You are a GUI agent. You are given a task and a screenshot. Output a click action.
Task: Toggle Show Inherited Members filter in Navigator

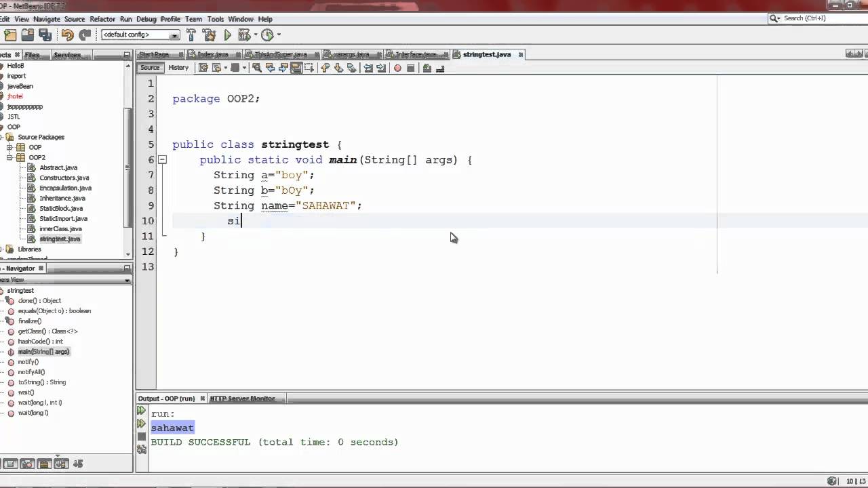point(1,464)
